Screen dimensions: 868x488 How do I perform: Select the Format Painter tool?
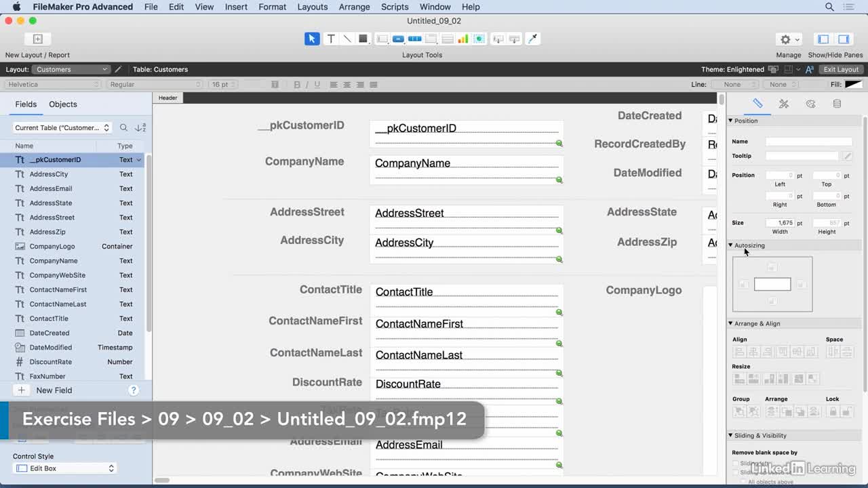533,39
